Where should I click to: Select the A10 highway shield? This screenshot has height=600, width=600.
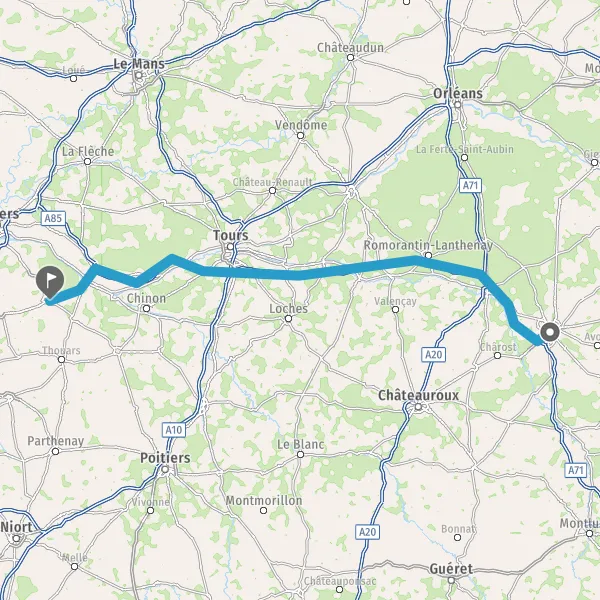click(174, 430)
